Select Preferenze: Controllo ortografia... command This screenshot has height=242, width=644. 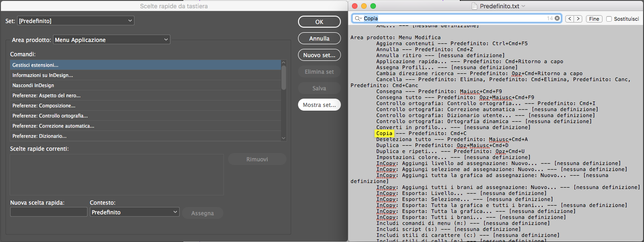point(145,116)
